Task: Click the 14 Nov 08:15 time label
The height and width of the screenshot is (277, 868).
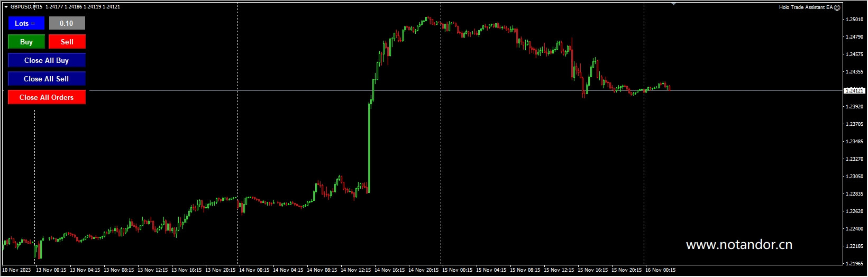Action: 322,270
